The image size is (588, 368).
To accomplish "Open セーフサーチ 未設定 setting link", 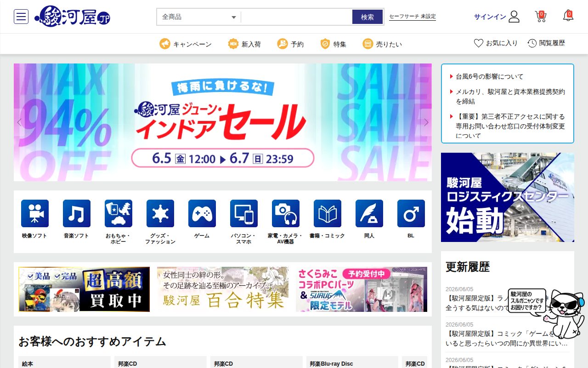I will point(413,17).
